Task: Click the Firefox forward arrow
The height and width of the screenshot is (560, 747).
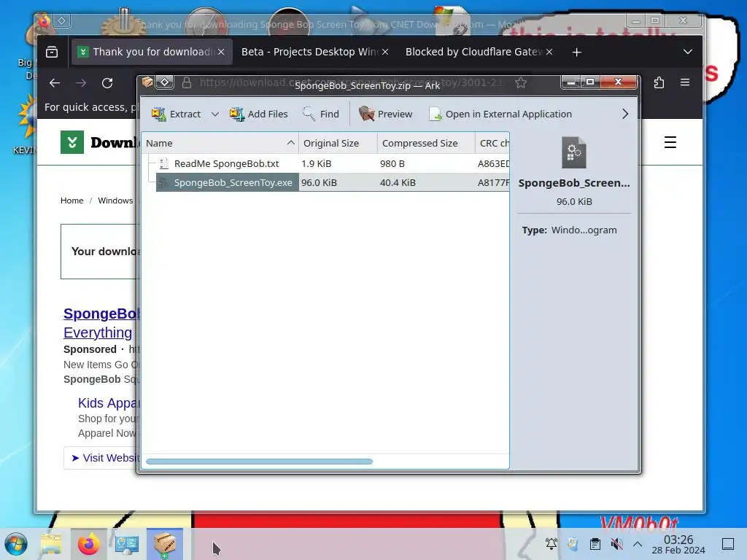Action: (x=81, y=83)
